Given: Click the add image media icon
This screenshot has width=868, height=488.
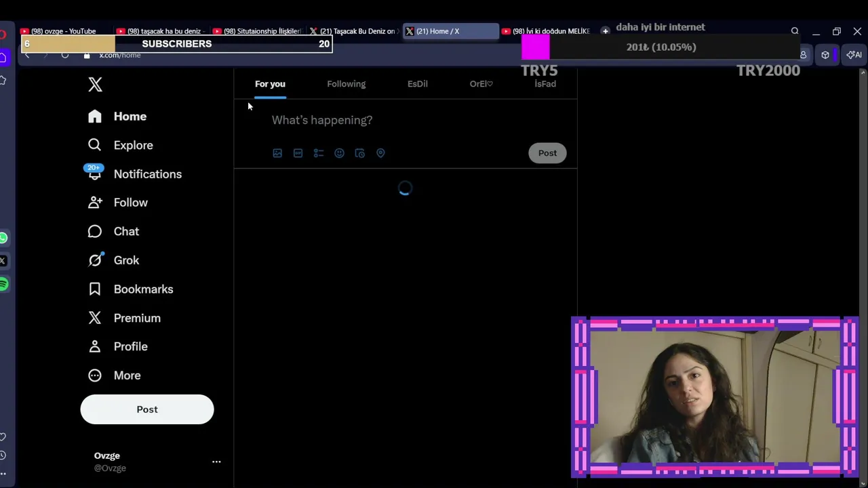Looking at the screenshot, I should 277,153.
